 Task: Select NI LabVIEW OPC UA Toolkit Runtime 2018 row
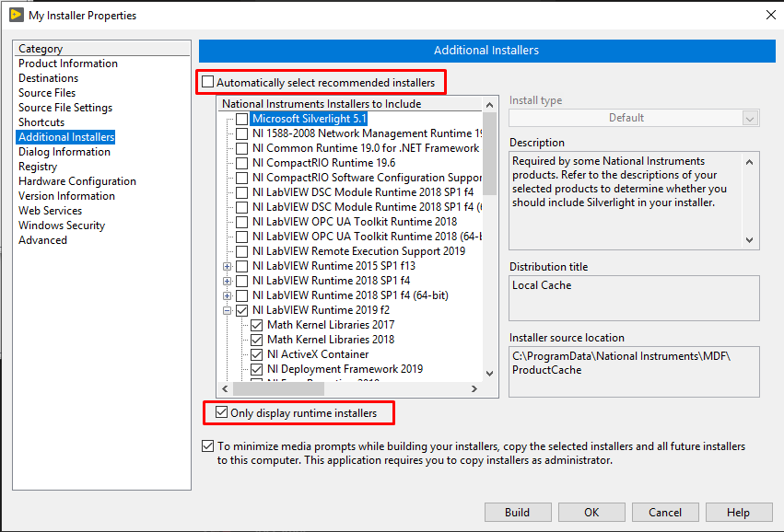[355, 222]
